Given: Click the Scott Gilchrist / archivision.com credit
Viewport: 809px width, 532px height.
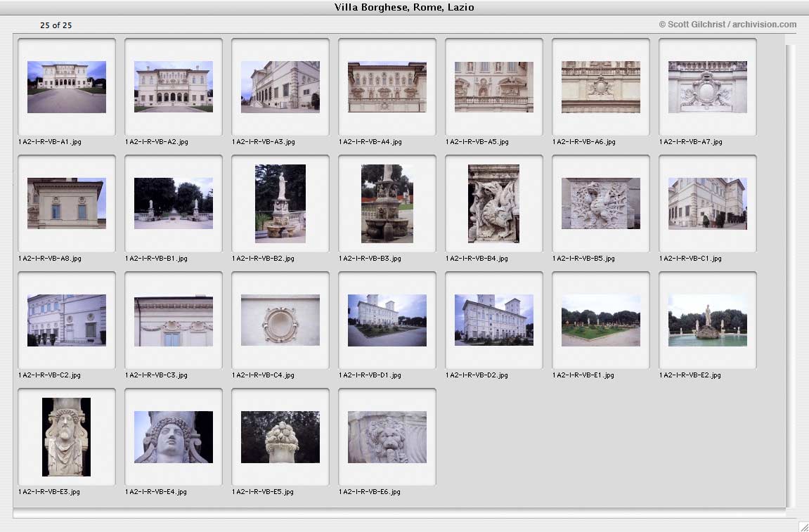Looking at the screenshot, I should [727, 25].
